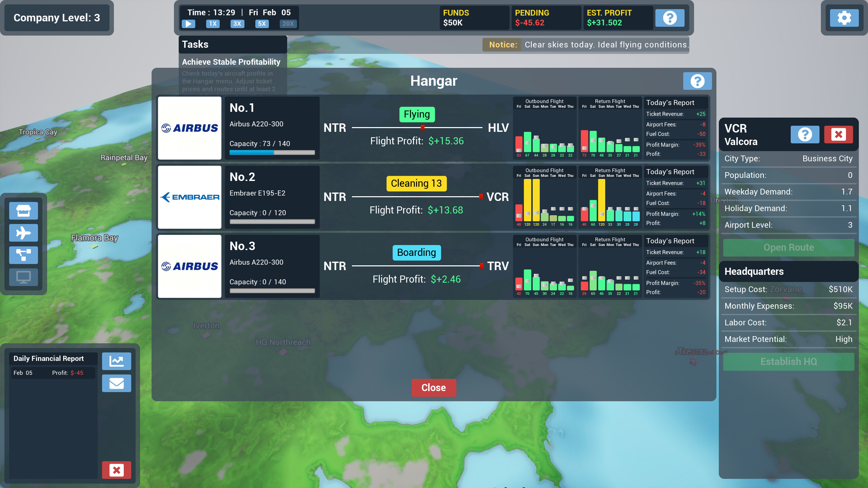868x488 pixels.
Task: Click No.1 Today's Report Fuel Cost -50
Action: [x=675, y=134]
